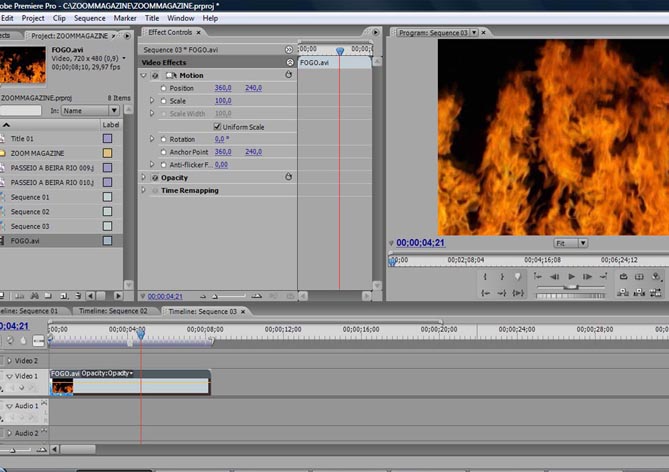Viewport: 669px width, 472px height.
Task: Open the Sequence menu
Action: pyautogui.click(x=89, y=18)
